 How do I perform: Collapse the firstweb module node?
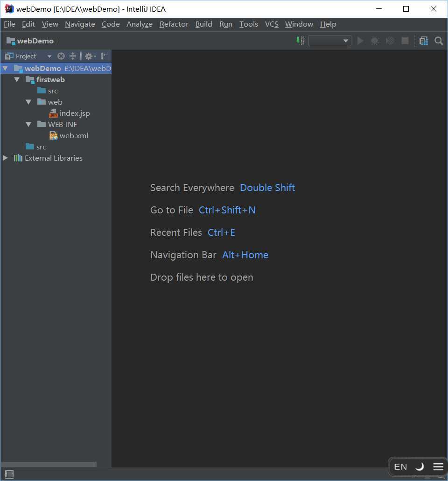(17, 79)
